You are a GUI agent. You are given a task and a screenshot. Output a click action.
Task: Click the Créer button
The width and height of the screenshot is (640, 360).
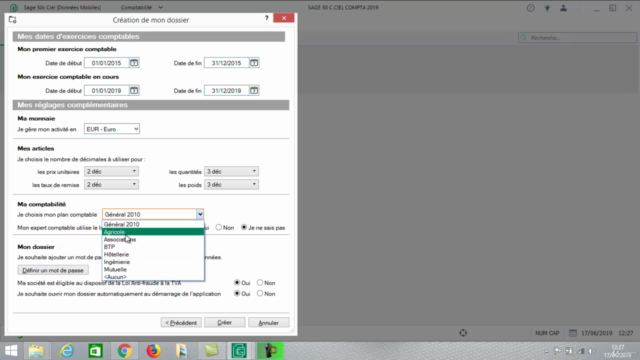(224, 322)
